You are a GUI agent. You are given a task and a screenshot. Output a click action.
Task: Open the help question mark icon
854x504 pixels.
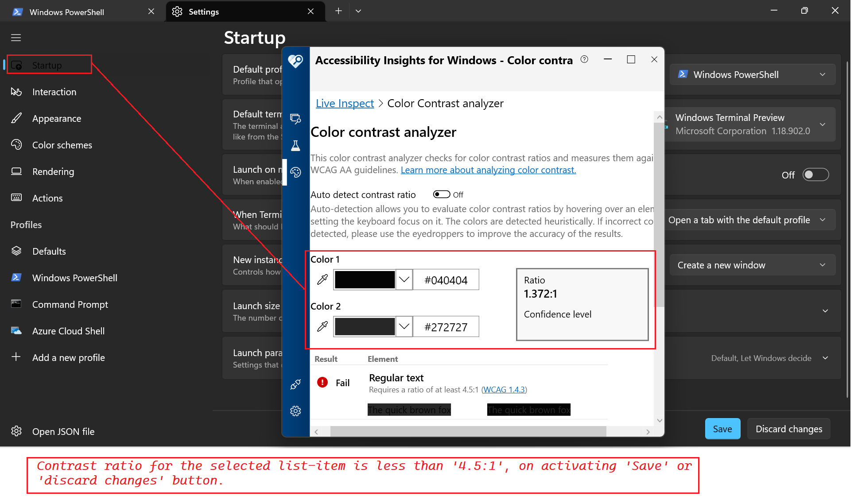pos(584,59)
